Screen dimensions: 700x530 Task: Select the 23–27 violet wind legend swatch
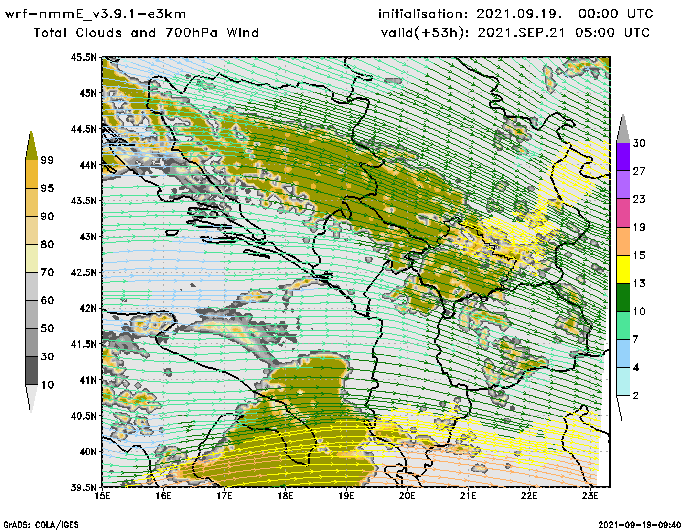623,185
